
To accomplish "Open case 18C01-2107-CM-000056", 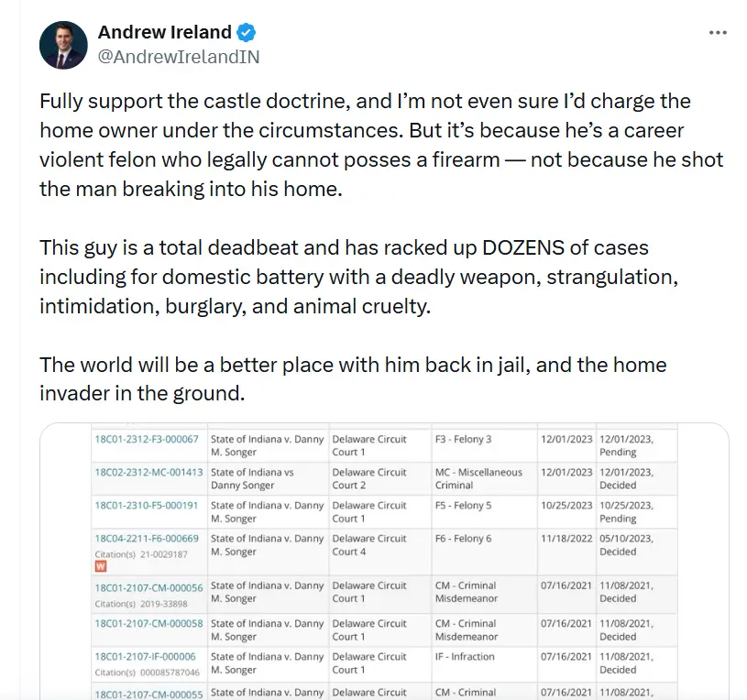I will pos(147,586).
